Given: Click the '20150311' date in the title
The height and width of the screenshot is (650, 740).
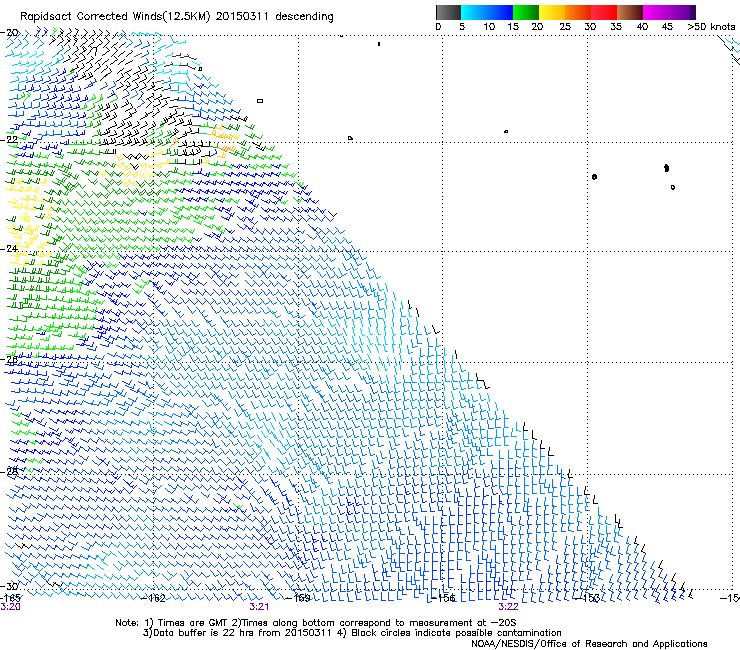Looking at the screenshot, I should [x=242, y=17].
